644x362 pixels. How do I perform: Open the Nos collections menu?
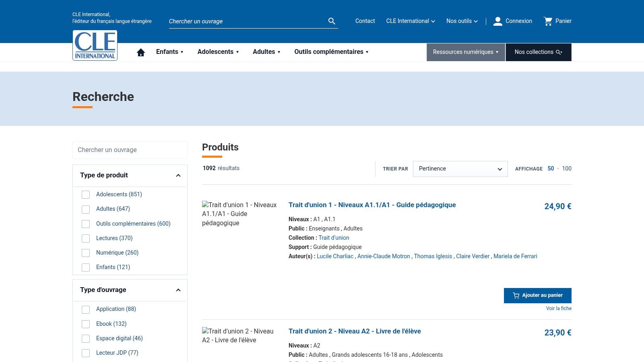point(539,52)
